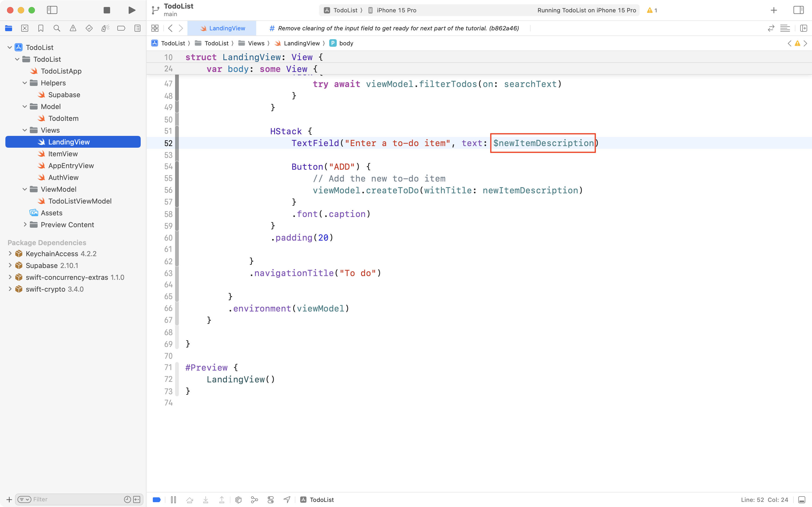
Task: Click the Run button to build the app
Action: tap(131, 10)
